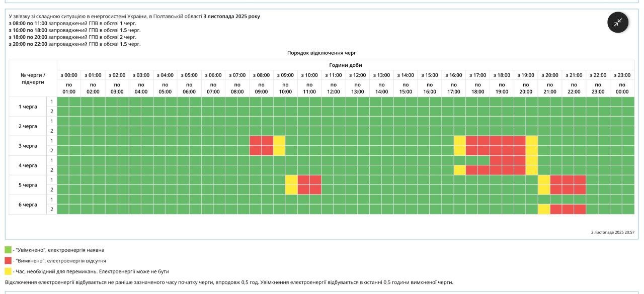Select the "по 00:00" column header
The image size is (644, 294).
pos(622,88)
